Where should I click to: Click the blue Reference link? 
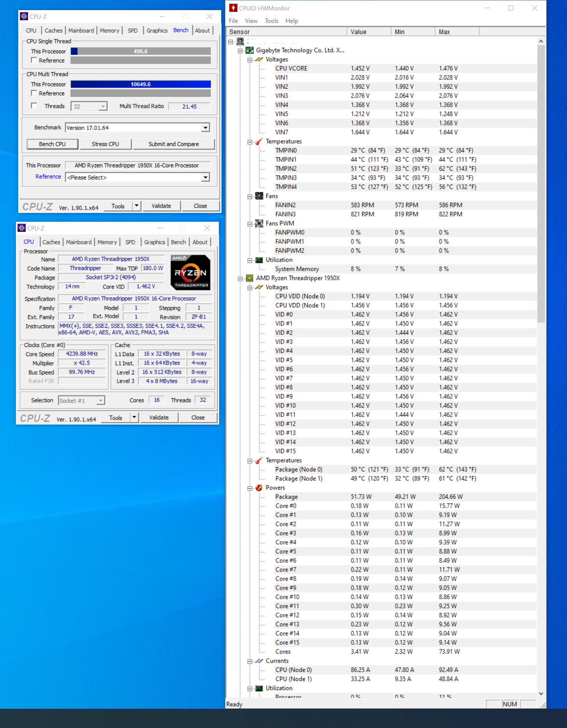tap(48, 177)
